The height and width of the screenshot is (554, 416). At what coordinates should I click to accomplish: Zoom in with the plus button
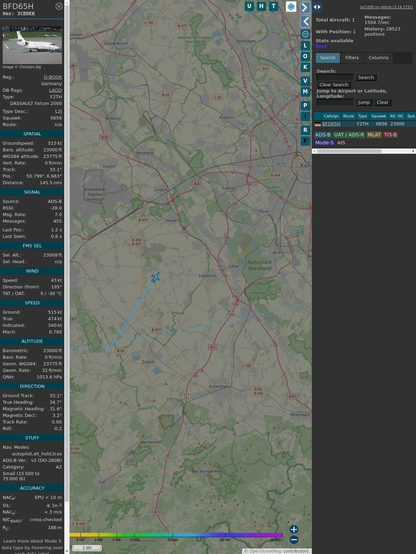(294, 529)
